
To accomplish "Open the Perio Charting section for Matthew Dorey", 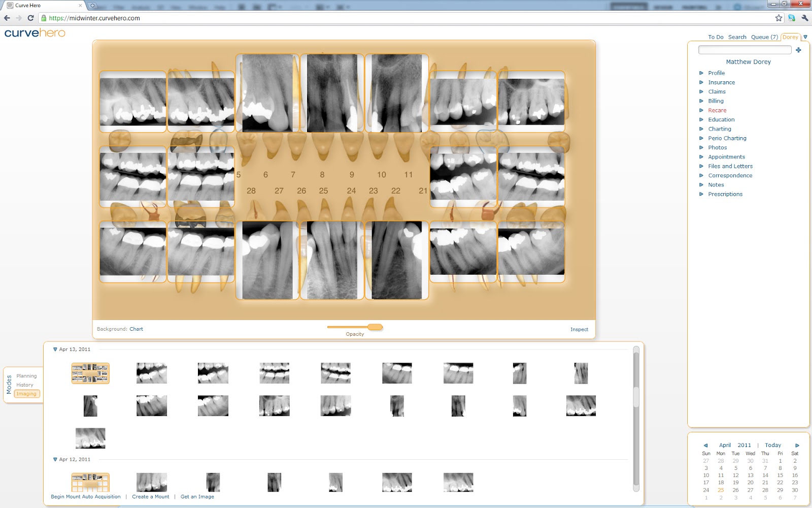I will (727, 138).
